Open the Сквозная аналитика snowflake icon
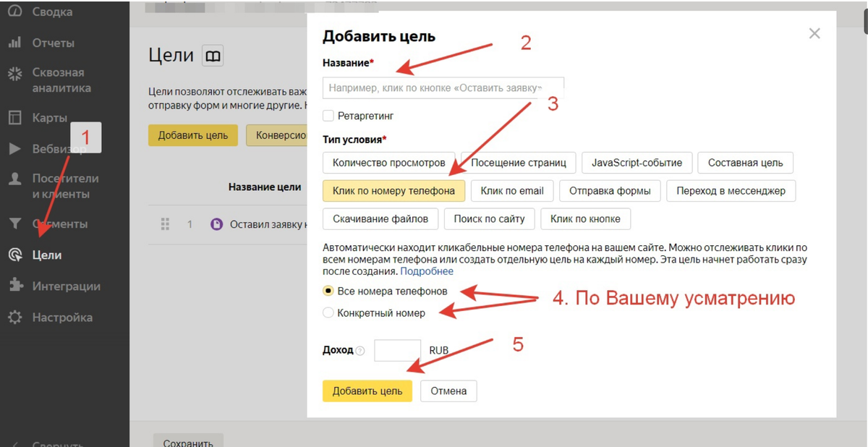This screenshot has height=447, width=868. [14, 73]
